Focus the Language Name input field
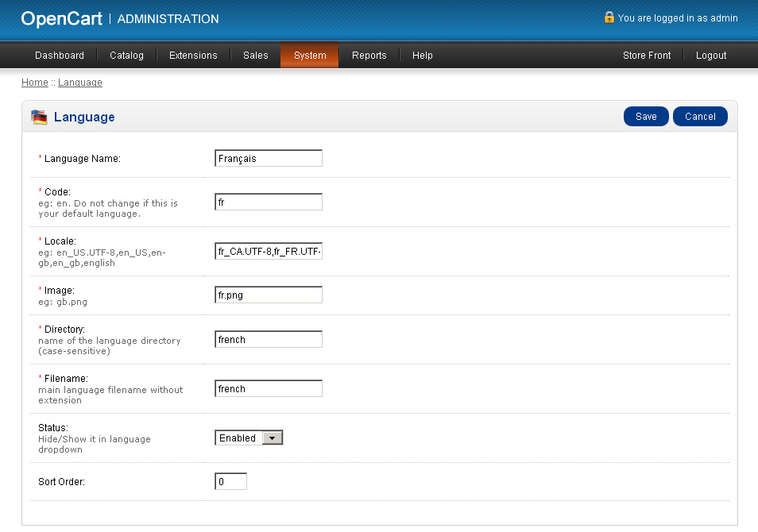The height and width of the screenshot is (532, 758). point(269,159)
